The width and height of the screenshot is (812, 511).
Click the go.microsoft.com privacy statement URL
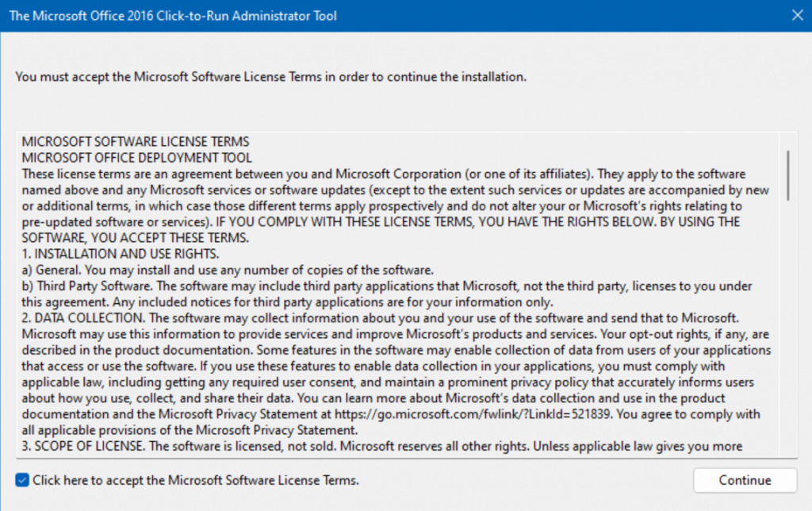pos(473,414)
